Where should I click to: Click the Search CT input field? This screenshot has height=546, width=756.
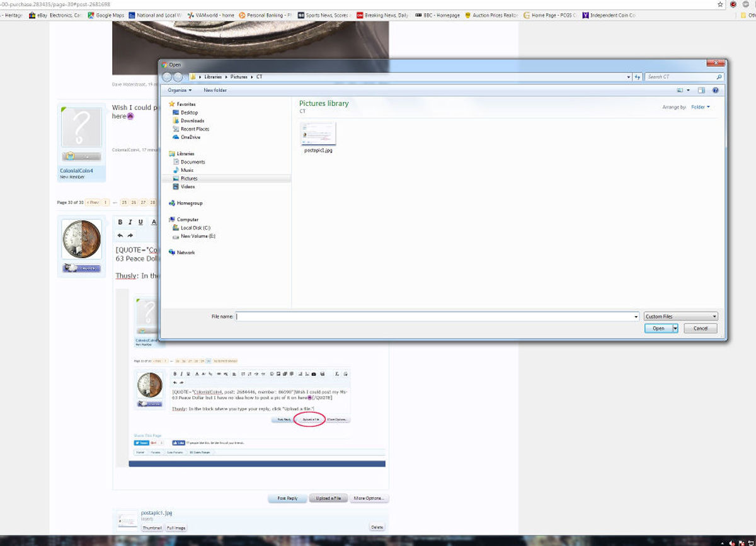tap(680, 77)
